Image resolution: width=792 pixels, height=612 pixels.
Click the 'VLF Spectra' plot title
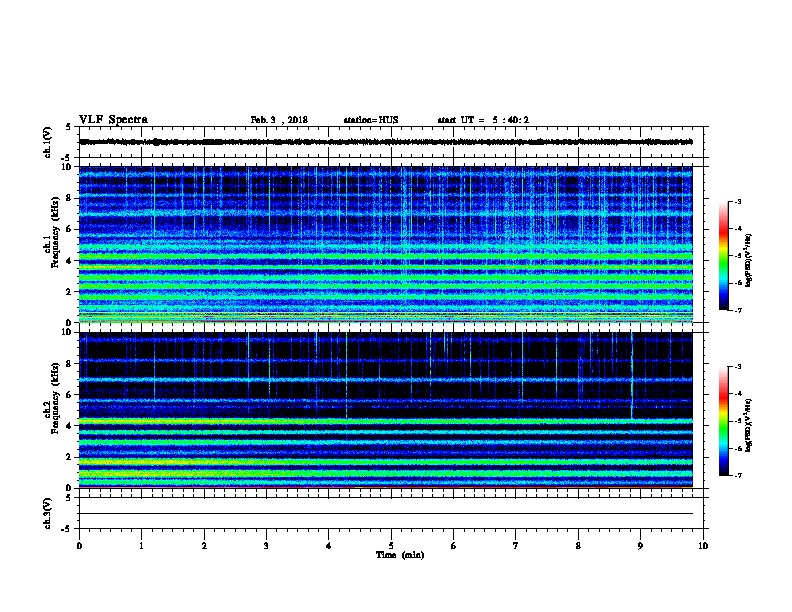[x=113, y=120]
